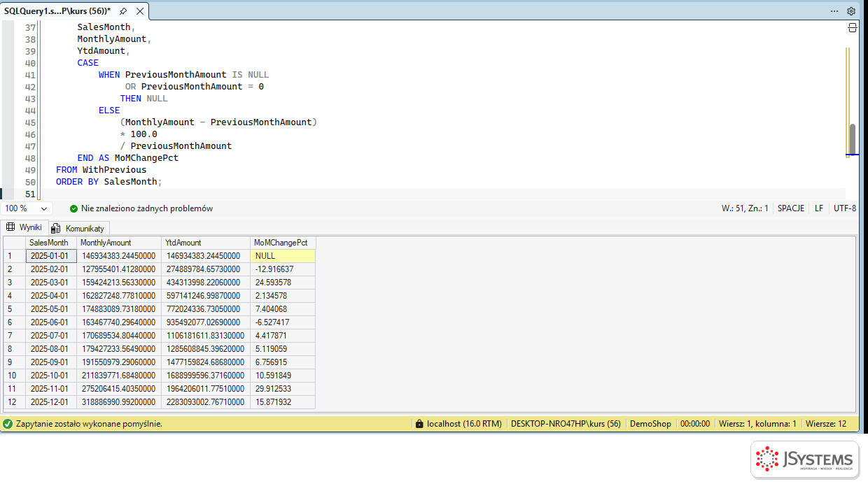Click 'DESKTOP-NRO47HP\kurs (56)' in status bar
The height and width of the screenshot is (484, 868).
(566, 424)
